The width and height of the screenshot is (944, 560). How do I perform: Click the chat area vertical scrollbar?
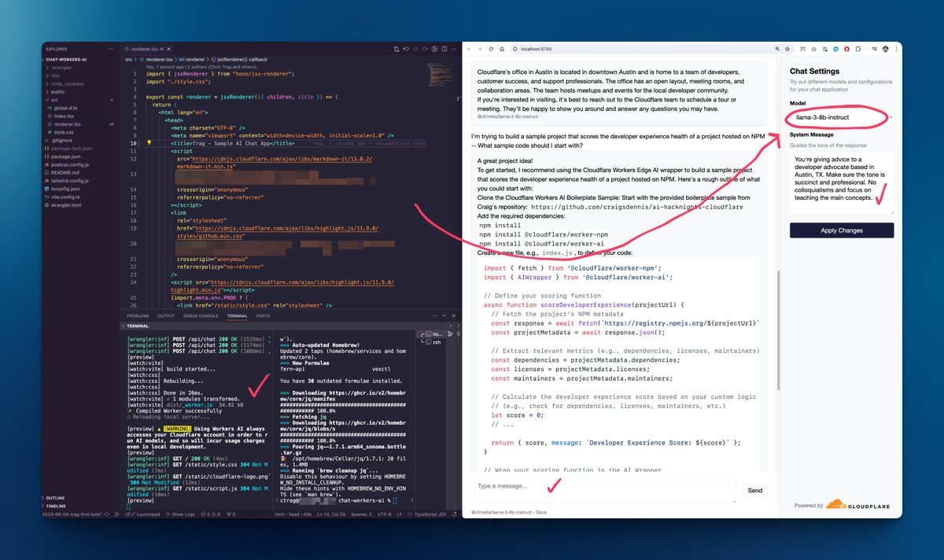tap(777, 330)
